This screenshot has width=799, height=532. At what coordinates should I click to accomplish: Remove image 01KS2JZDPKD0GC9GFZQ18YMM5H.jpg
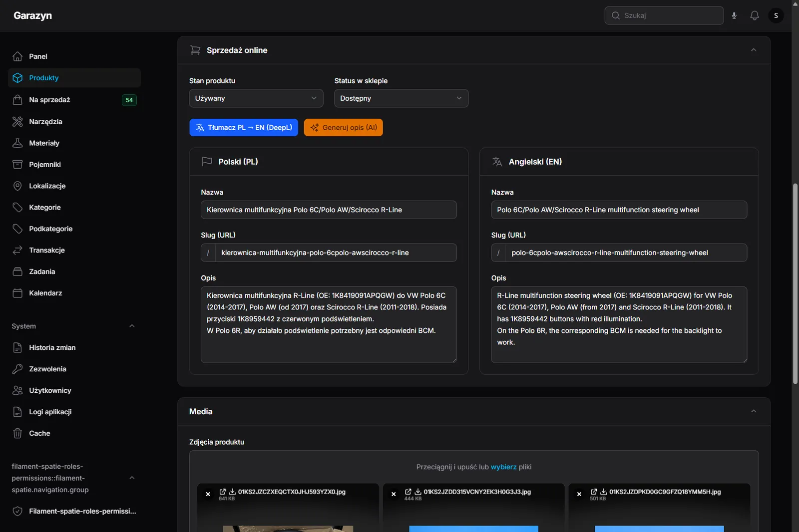579,494
